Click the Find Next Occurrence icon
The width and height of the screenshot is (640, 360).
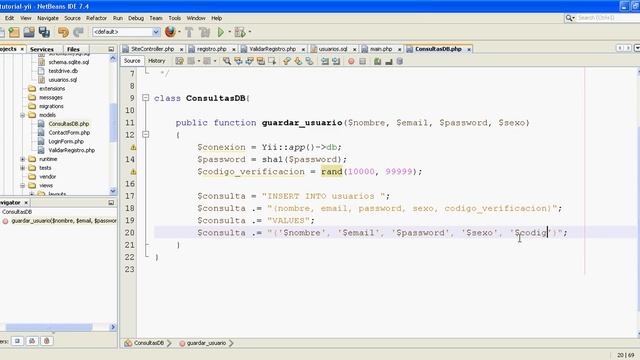249,61
